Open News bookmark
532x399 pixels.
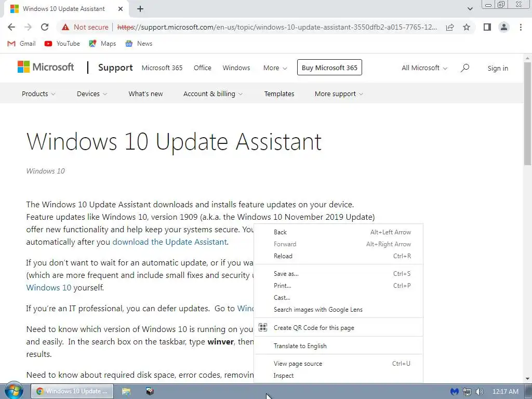point(139,44)
